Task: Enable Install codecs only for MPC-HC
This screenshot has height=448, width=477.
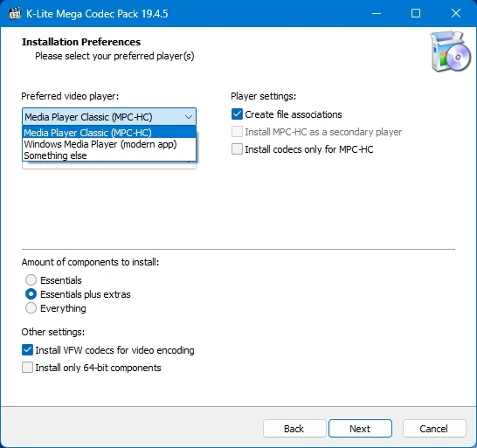Action: [237, 149]
